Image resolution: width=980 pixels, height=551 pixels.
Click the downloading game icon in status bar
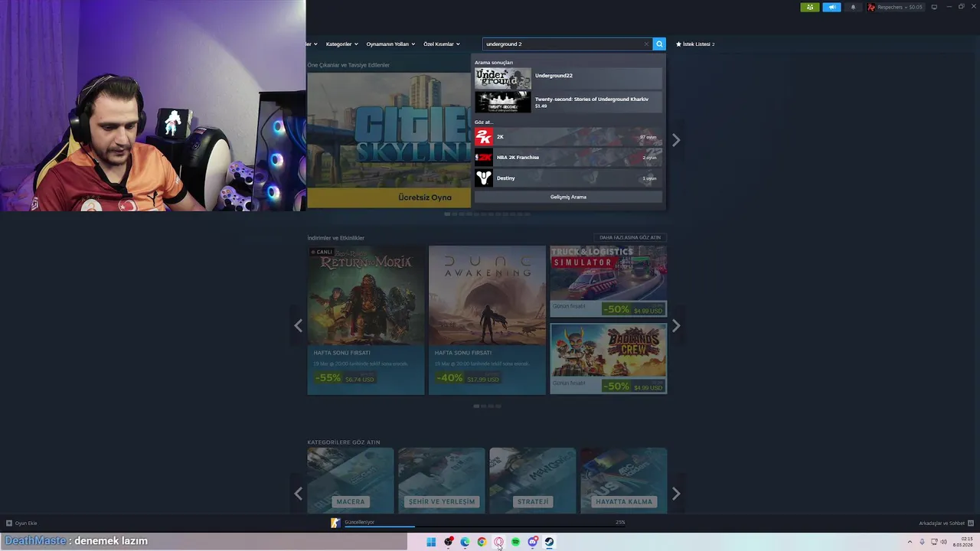point(335,523)
